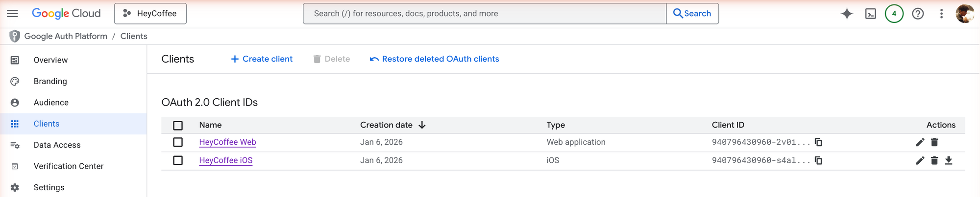Edit the HeyCoffee Web client
The width and height of the screenshot is (980, 197).
click(920, 142)
